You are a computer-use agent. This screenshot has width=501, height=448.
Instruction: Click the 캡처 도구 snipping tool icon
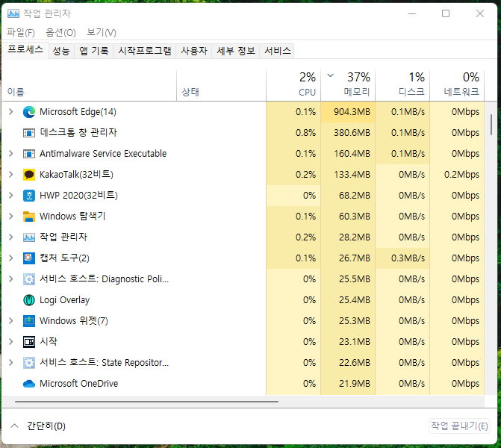(29, 258)
